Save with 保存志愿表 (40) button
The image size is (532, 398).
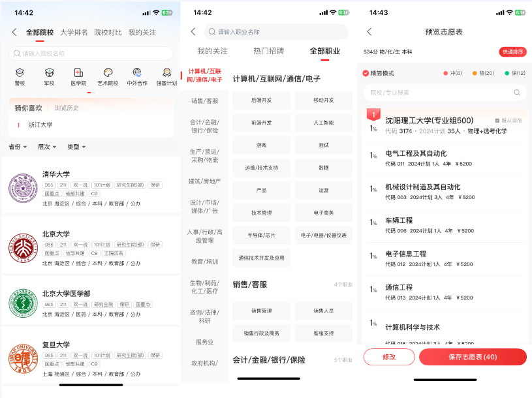pyautogui.click(x=473, y=357)
